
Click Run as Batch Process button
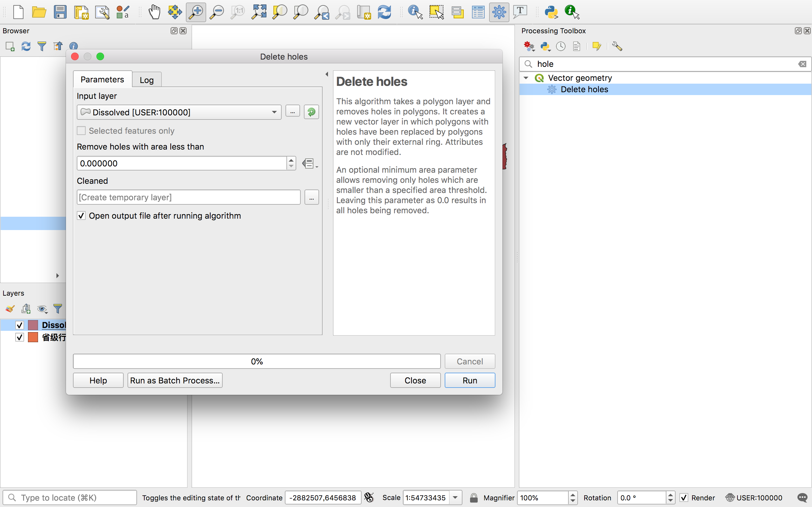click(175, 380)
